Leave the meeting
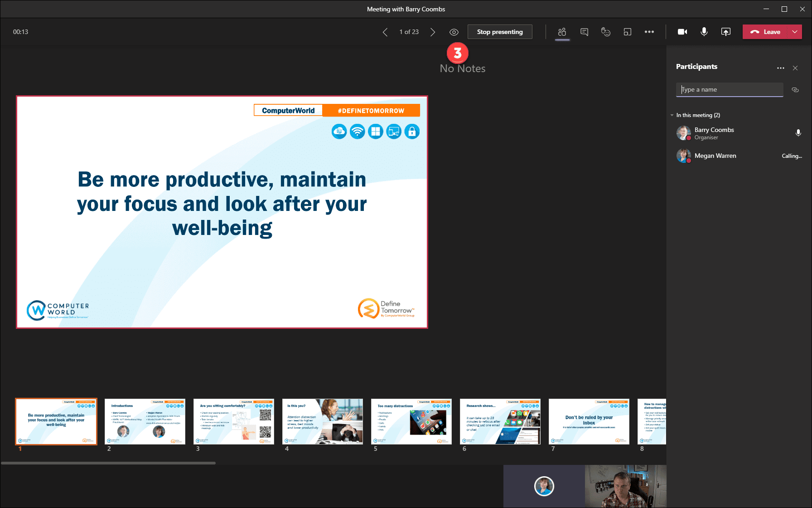Image resolution: width=812 pixels, height=508 pixels. point(765,32)
